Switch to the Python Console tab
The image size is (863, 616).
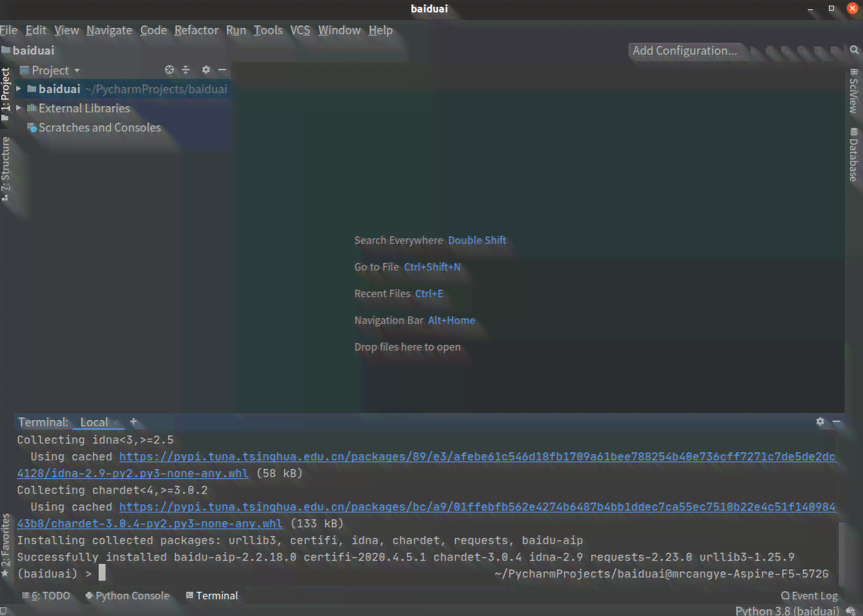click(127, 596)
